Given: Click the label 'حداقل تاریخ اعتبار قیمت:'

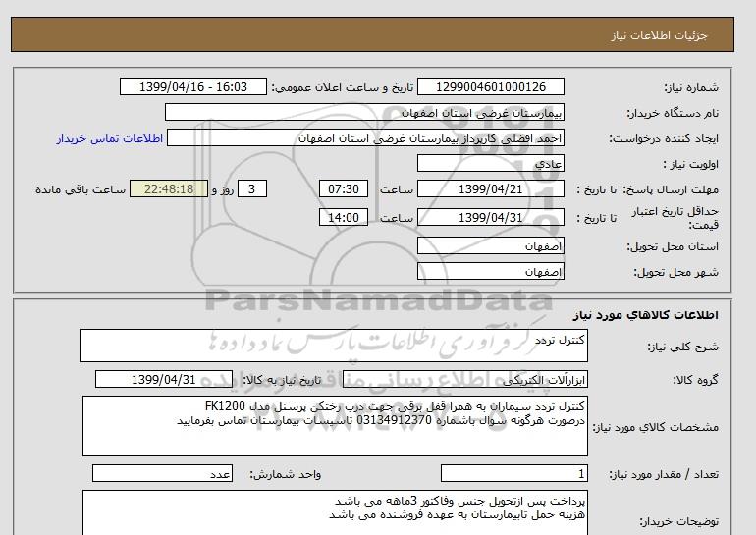Looking at the screenshot, I should pos(675,218).
